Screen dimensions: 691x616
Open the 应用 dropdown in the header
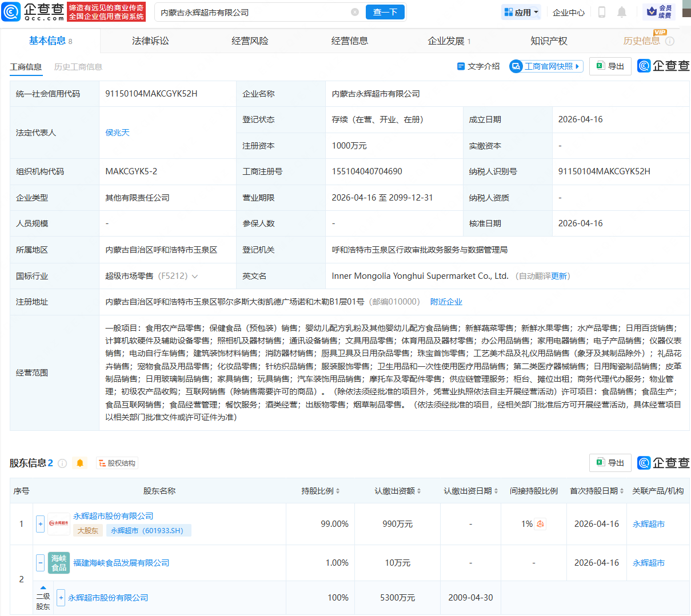pyautogui.click(x=521, y=11)
